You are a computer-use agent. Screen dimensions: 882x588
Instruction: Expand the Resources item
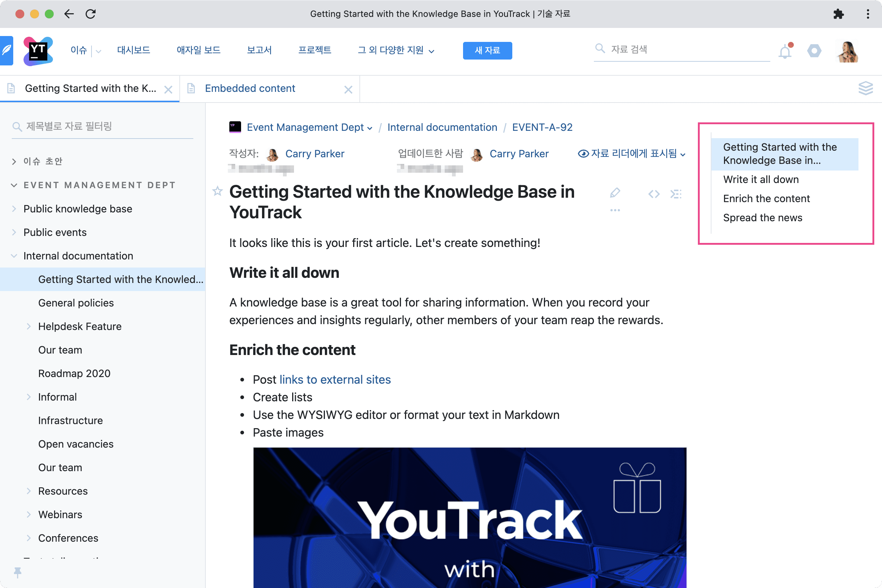pos(29,491)
